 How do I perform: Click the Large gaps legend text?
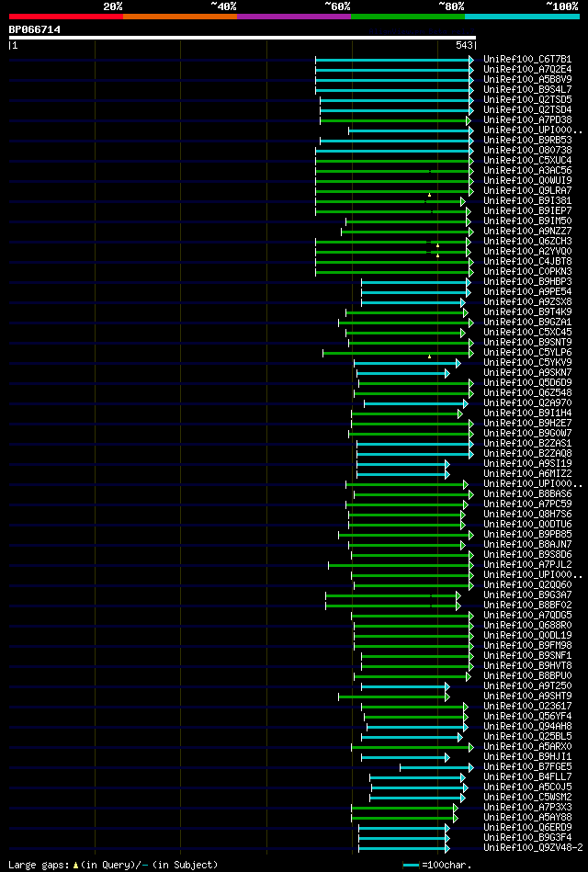point(114,865)
